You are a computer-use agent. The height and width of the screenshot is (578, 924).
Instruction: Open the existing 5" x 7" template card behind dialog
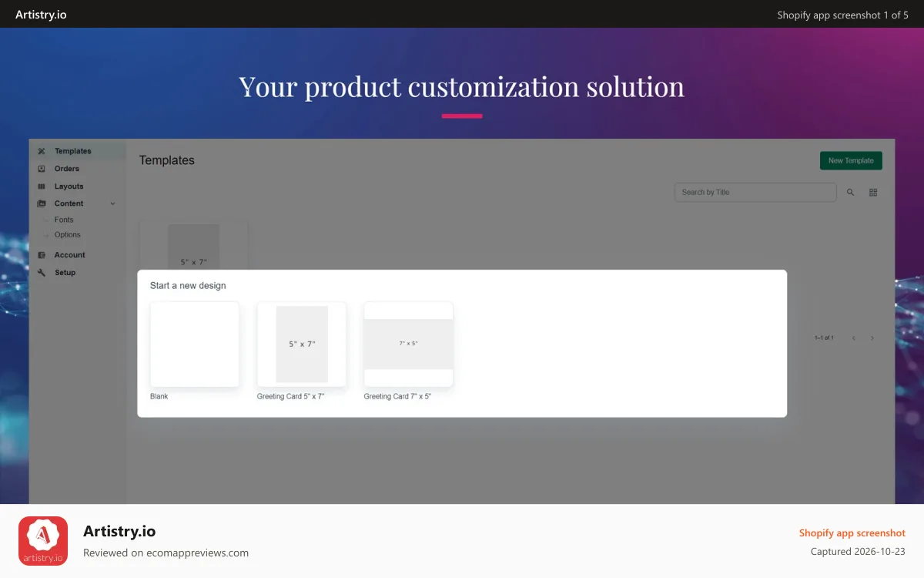[x=194, y=246]
